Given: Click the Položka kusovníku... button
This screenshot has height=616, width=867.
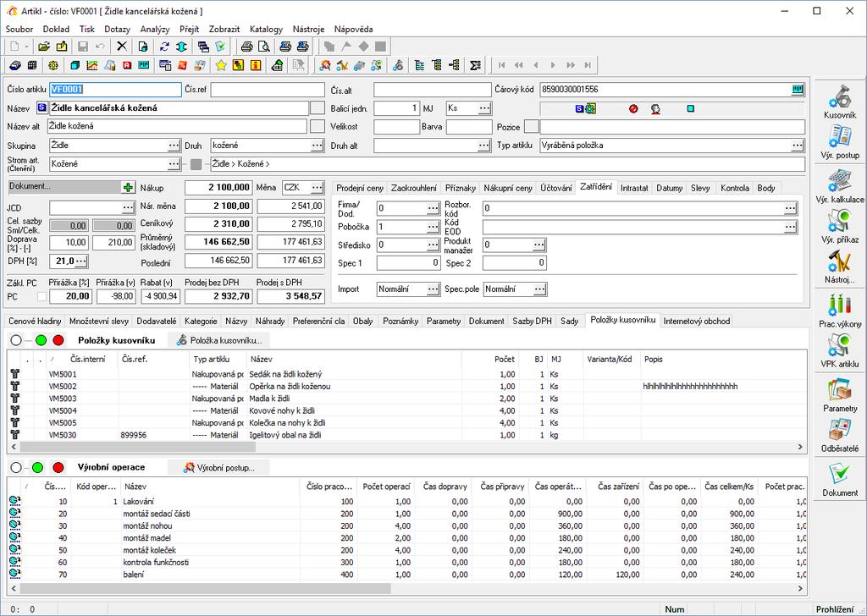Looking at the screenshot, I should 219,340.
